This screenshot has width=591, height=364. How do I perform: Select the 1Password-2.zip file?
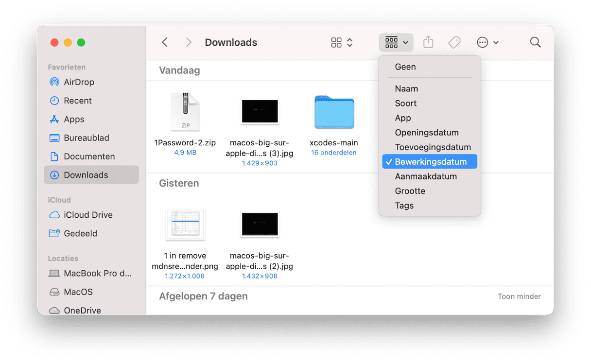[x=185, y=112]
